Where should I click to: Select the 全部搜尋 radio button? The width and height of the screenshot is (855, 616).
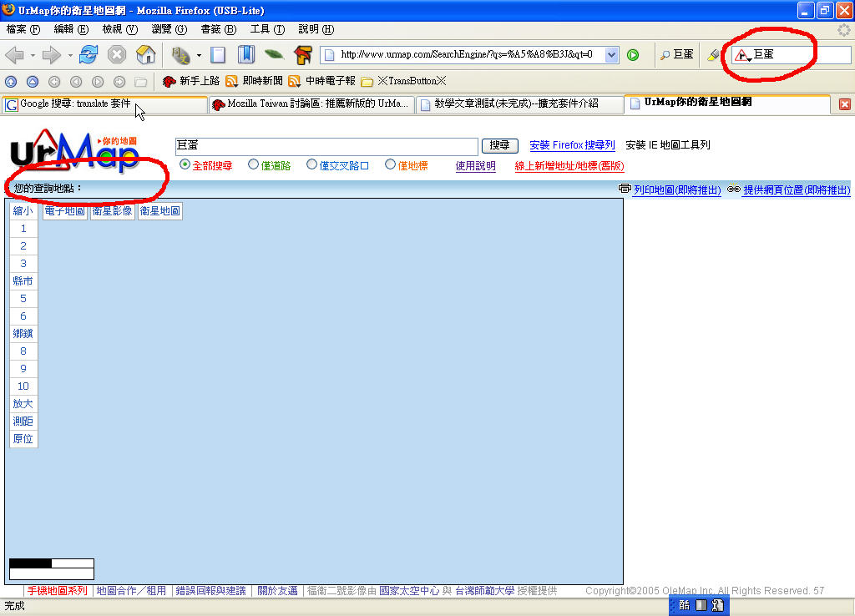pyautogui.click(x=185, y=164)
